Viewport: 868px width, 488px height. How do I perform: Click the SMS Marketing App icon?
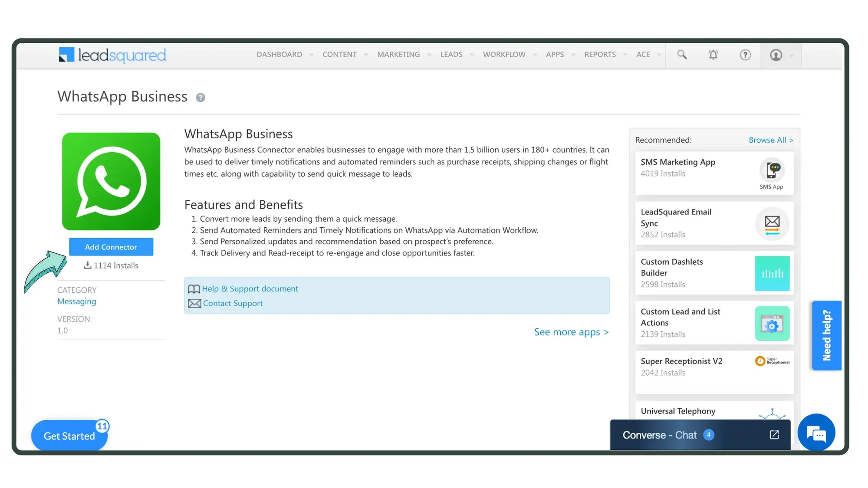tap(772, 170)
